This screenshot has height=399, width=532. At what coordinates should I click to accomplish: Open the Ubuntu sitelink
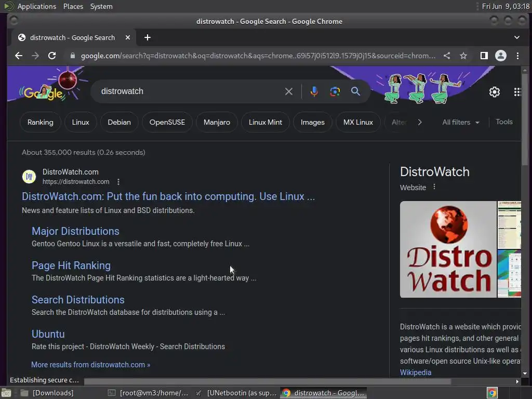point(48,334)
